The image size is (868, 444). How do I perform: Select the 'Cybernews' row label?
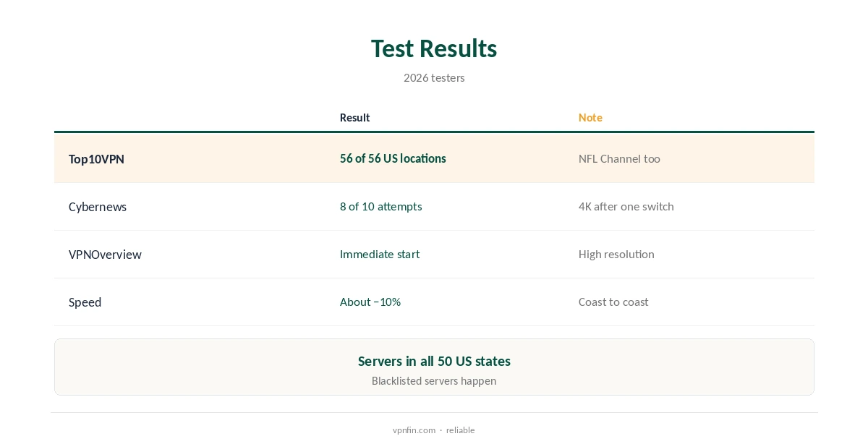tap(98, 207)
